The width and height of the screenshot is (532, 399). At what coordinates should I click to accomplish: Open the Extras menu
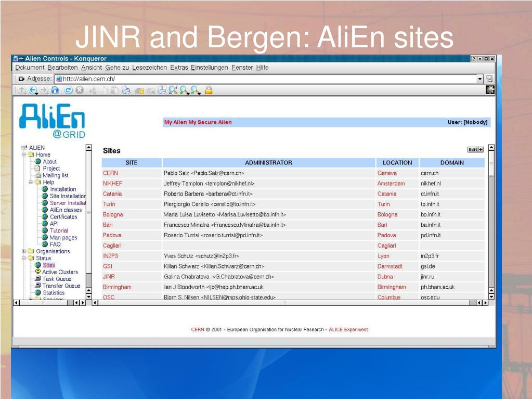coord(179,68)
